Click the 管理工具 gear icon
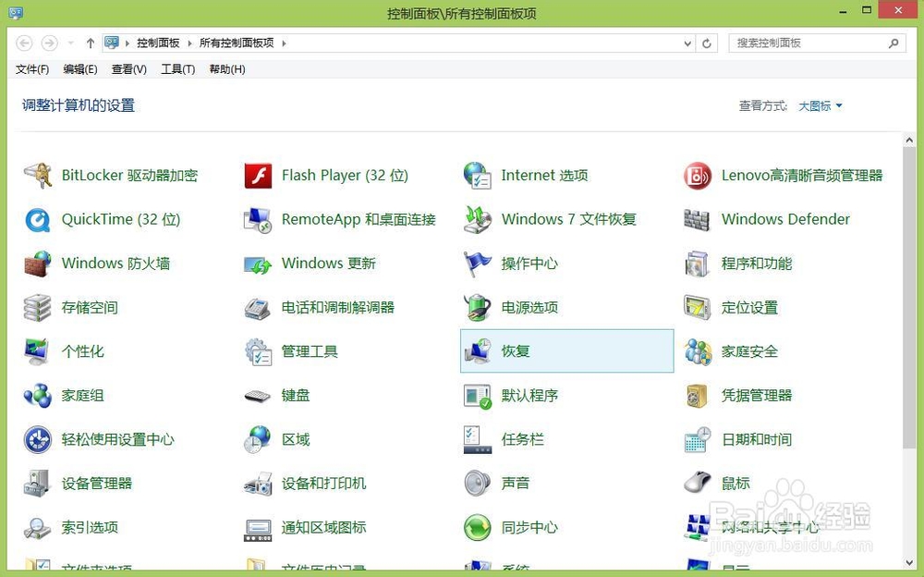Image resolution: width=924 pixels, height=577 pixels. point(258,351)
